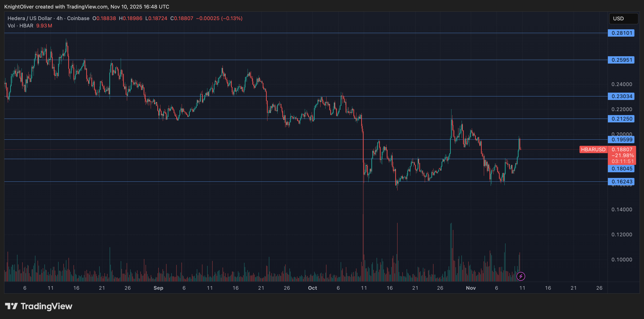The image size is (644, 319).
Task: Click the TradingView logo mark
Action: pyautogui.click(x=11, y=306)
